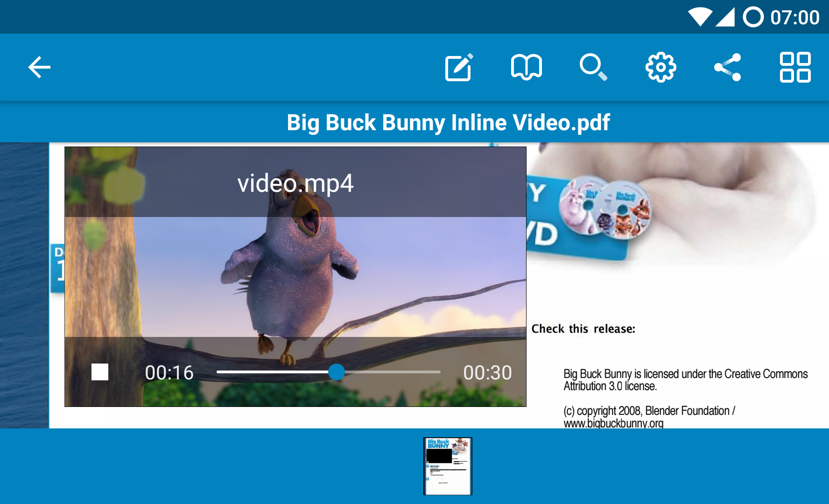
Task: Tap the 00:16 elapsed time label
Action: click(x=169, y=372)
